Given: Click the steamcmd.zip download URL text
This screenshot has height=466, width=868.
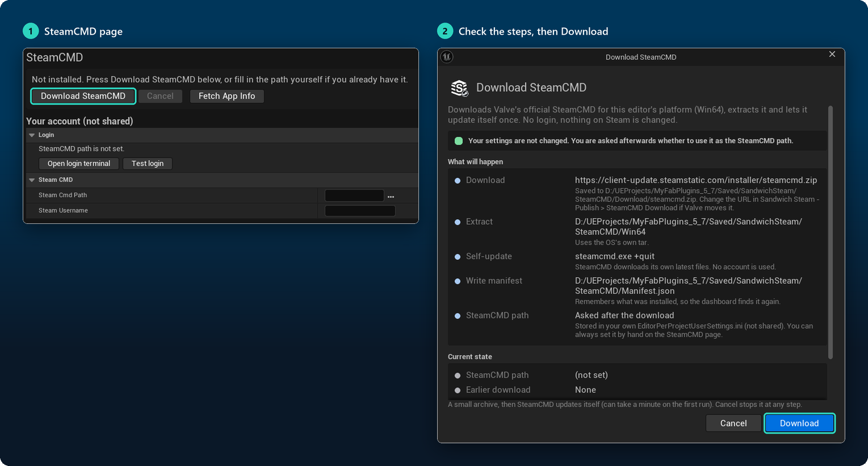Looking at the screenshot, I should click(x=696, y=180).
